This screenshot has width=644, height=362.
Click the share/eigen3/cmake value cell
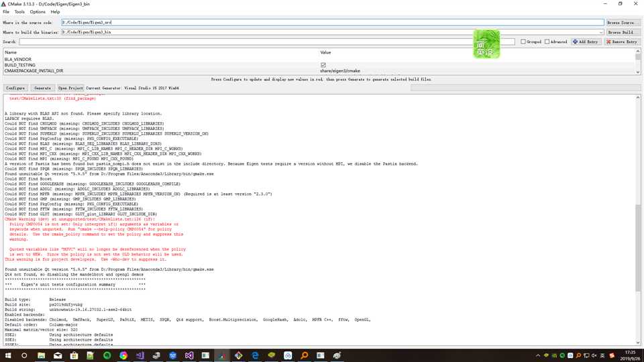coord(340,71)
